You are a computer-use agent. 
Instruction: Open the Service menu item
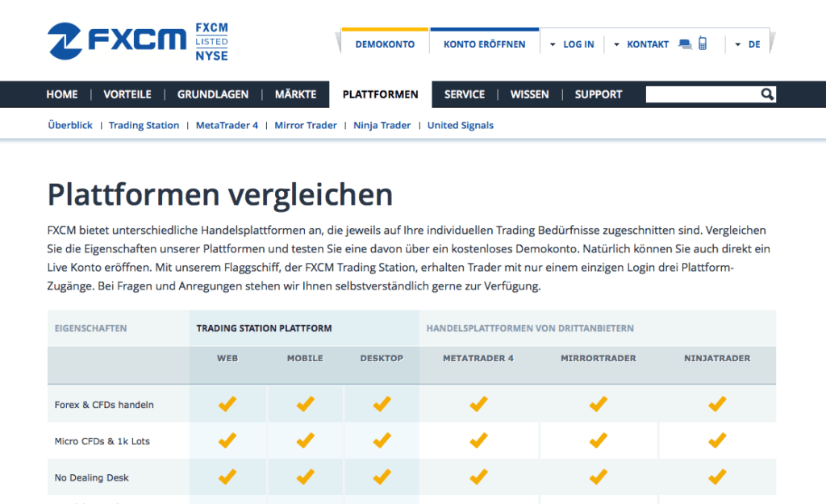point(464,94)
